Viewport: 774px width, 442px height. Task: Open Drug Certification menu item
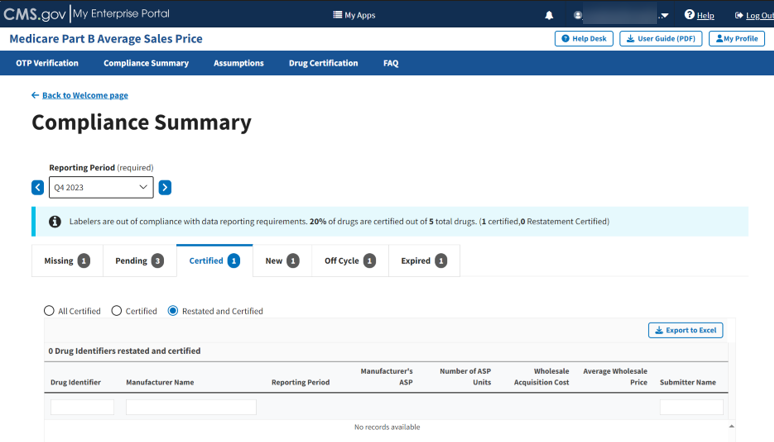tap(323, 63)
